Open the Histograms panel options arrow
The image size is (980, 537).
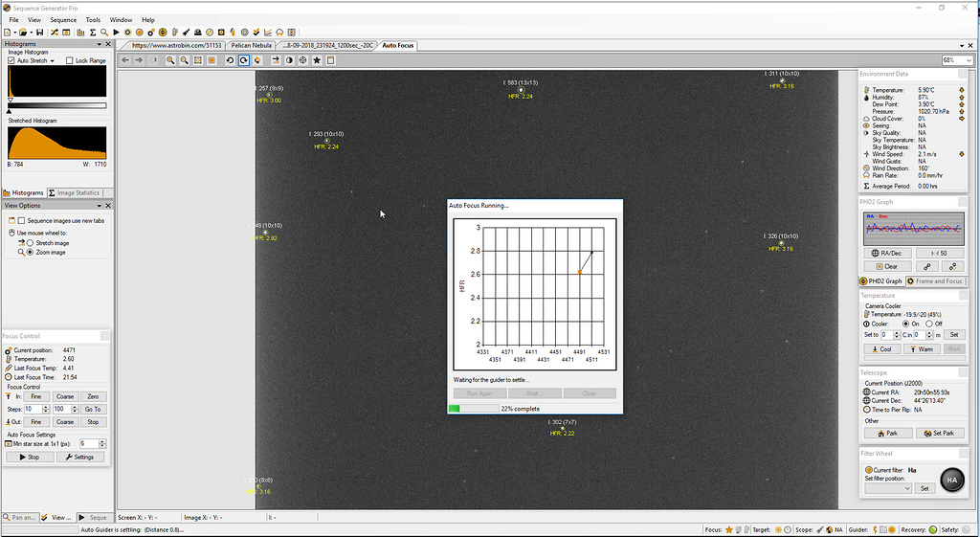99,44
